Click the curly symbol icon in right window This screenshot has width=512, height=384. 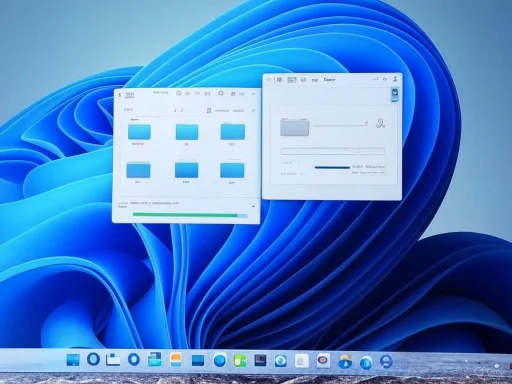[380, 124]
